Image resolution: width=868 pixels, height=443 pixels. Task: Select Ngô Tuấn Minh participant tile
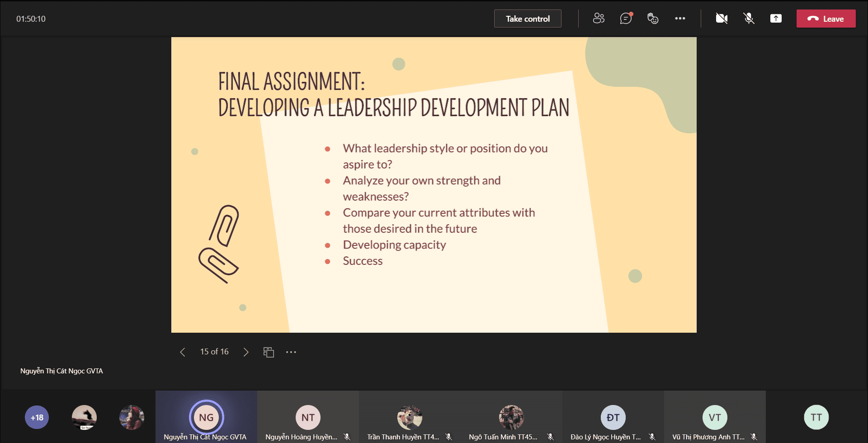click(511, 417)
